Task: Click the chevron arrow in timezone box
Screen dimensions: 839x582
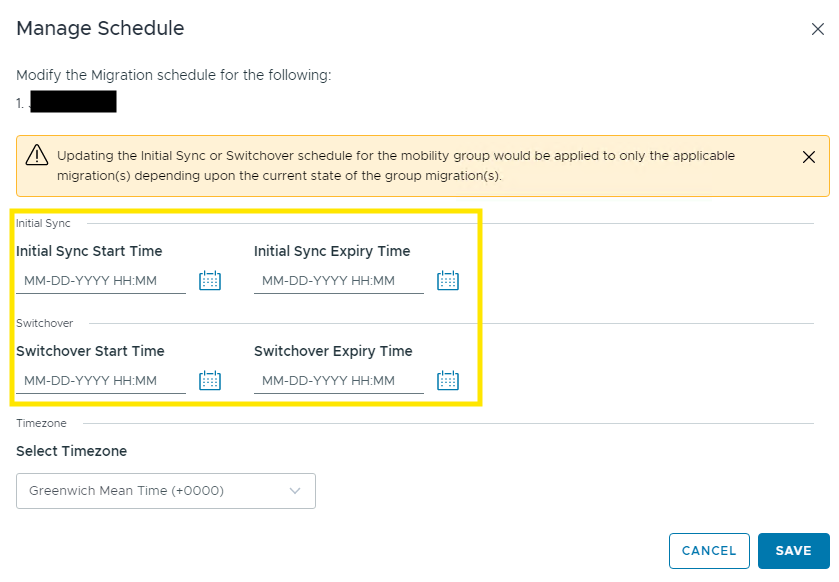Action: [295, 491]
